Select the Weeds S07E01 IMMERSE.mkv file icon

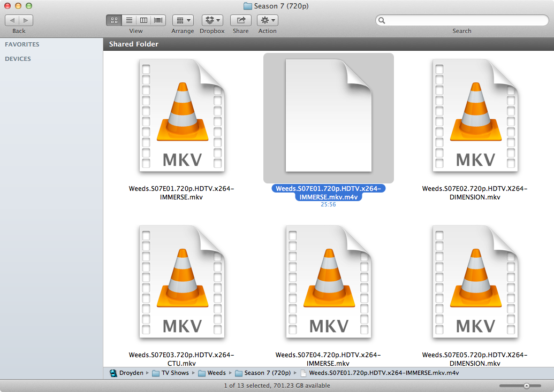click(182, 116)
